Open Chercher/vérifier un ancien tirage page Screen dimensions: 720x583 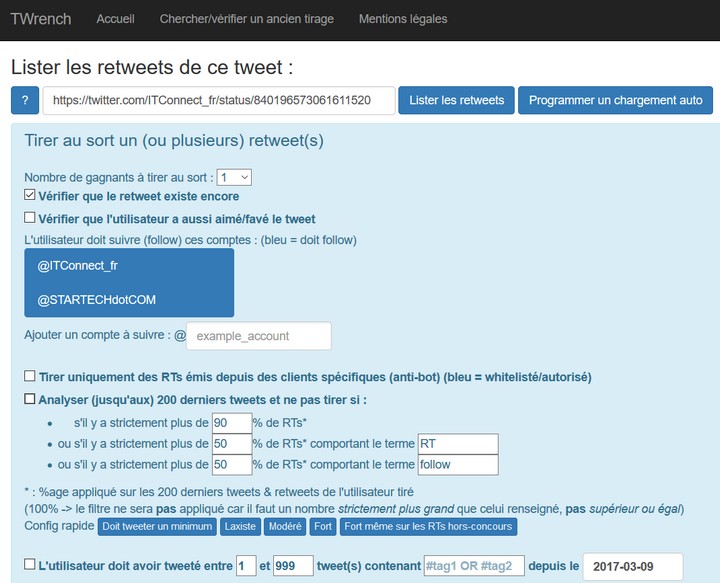point(247,19)
